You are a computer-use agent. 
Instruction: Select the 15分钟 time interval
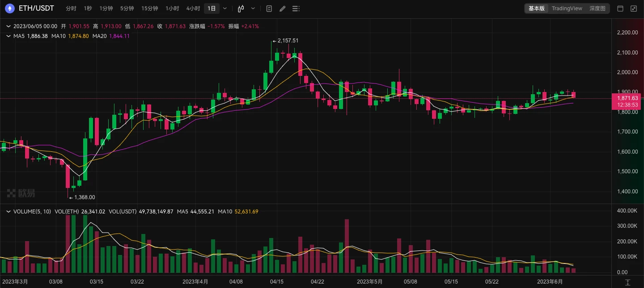(149, 8)
